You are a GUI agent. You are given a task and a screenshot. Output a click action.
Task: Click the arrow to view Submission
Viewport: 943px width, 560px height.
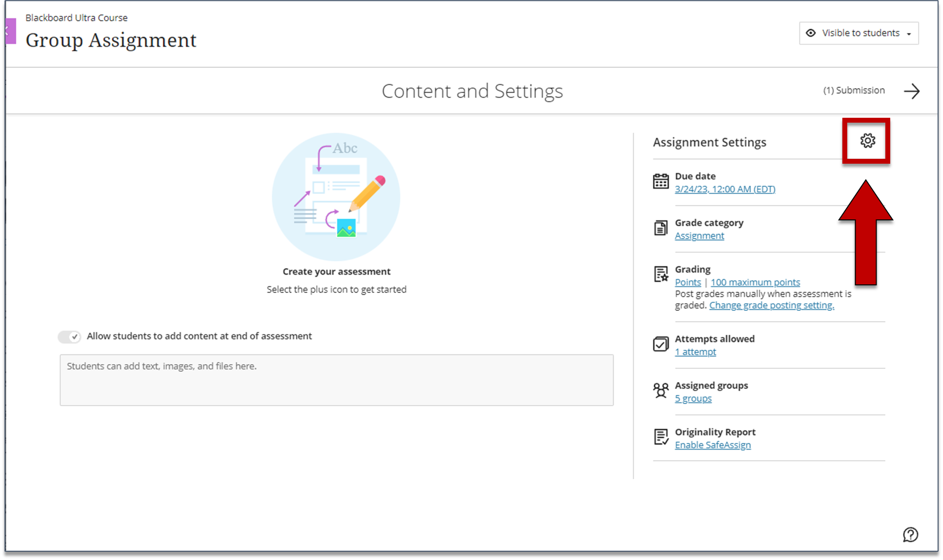[x=912, y=91]
